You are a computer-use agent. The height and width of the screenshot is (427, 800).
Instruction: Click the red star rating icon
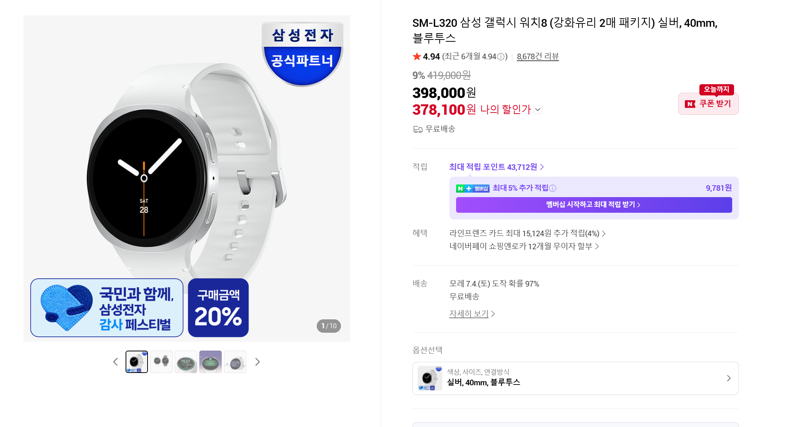pos(417,57)
